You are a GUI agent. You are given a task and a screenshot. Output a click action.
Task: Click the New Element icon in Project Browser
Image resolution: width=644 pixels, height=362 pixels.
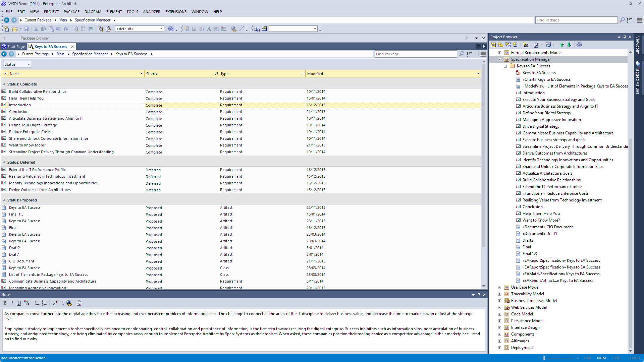tap(515, 45)
